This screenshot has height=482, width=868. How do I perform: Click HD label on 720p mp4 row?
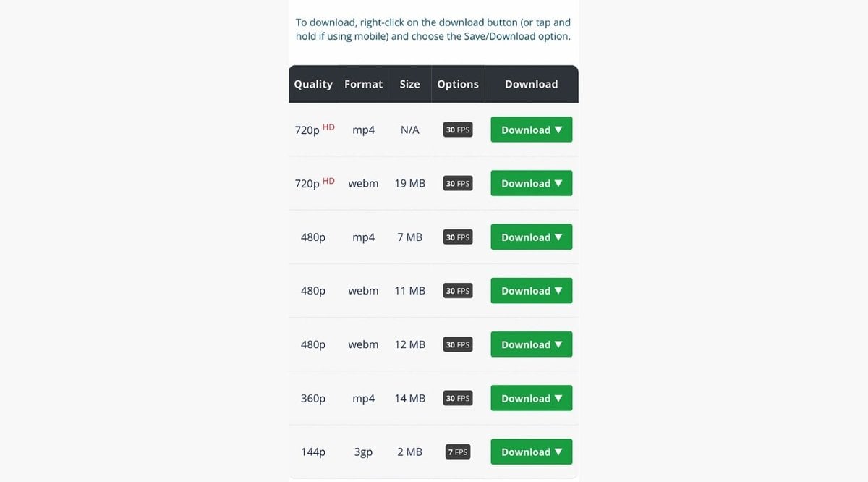328,127
